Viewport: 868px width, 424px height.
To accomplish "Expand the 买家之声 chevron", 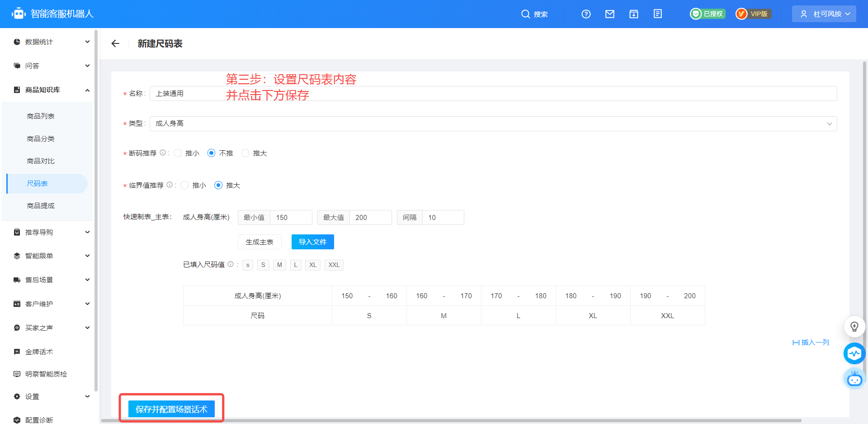I will [x=87, y=328].
